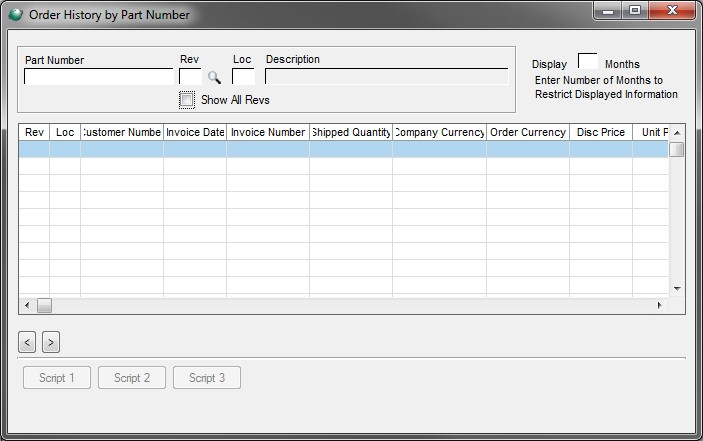703x441 pixels.
Task: Click the horizontal scrollbar left arrow
Action: pyautogui.click(x=27, y=305)
